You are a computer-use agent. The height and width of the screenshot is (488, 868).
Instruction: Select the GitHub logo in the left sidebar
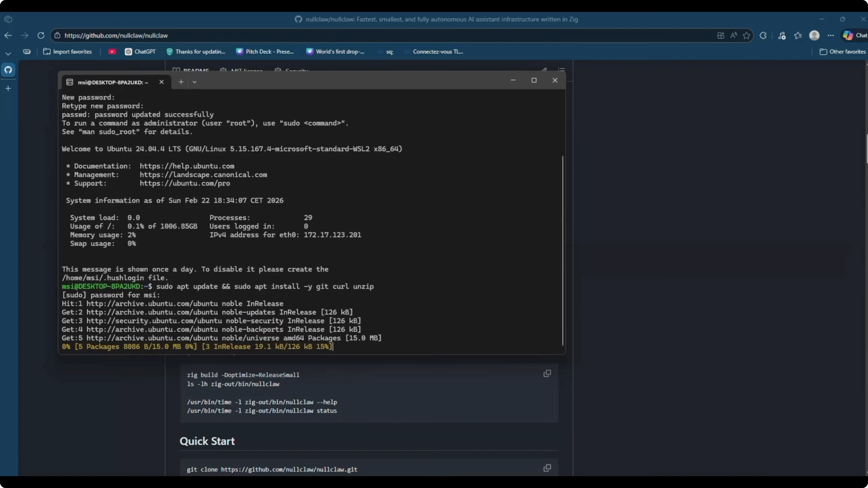(x=8, y=70)
